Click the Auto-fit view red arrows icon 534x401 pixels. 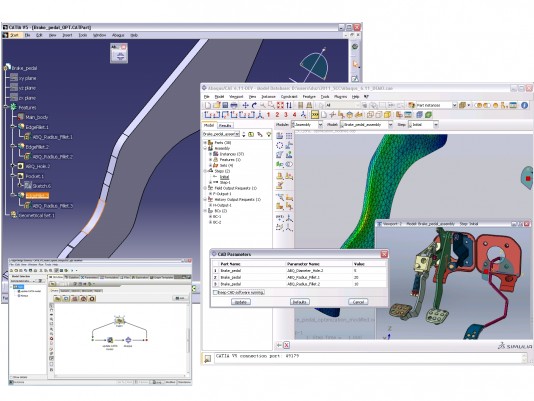coord(280,105)
